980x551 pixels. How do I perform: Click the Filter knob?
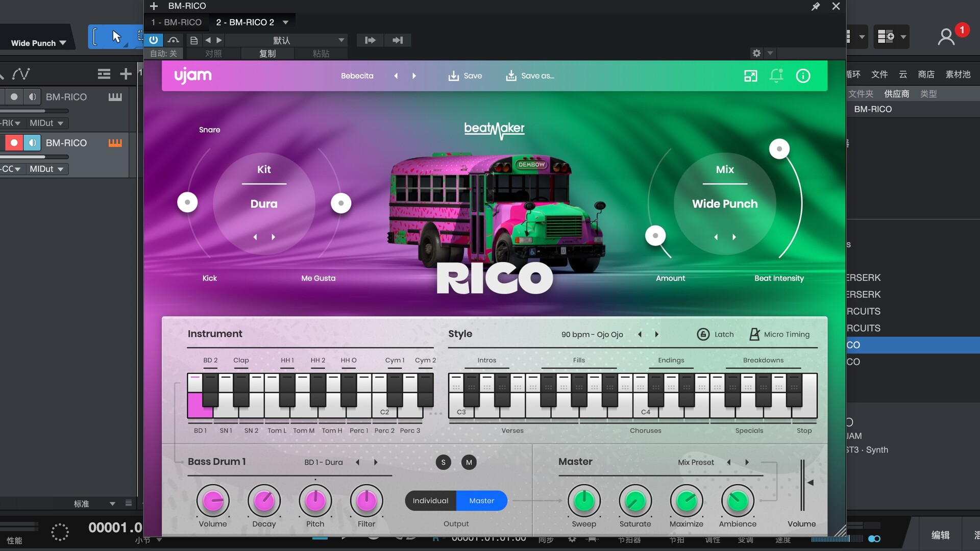(366, 501)
